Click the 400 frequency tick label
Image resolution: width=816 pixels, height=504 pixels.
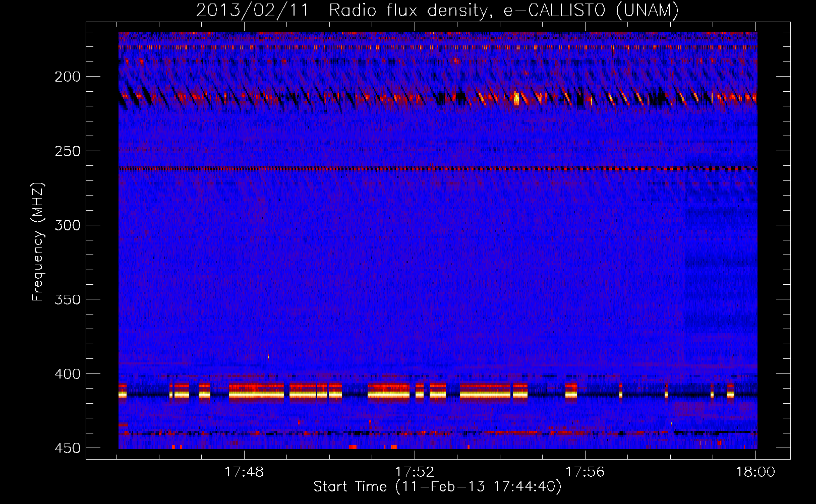coord(68,374)
